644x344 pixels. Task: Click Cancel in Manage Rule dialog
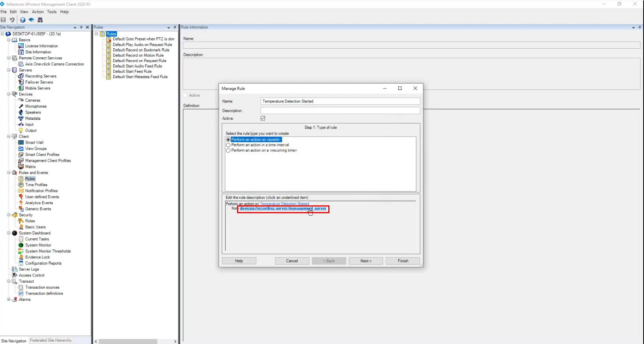point(292,261)
